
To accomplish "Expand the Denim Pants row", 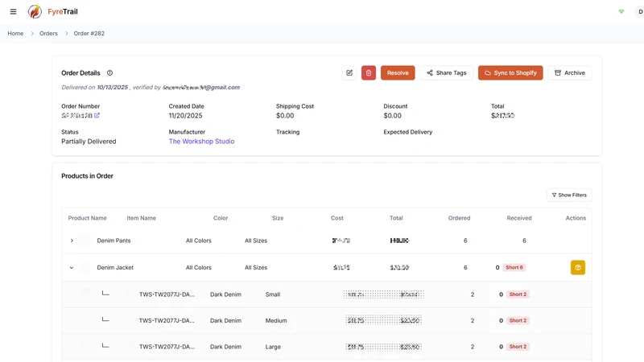I will point(72,241).
